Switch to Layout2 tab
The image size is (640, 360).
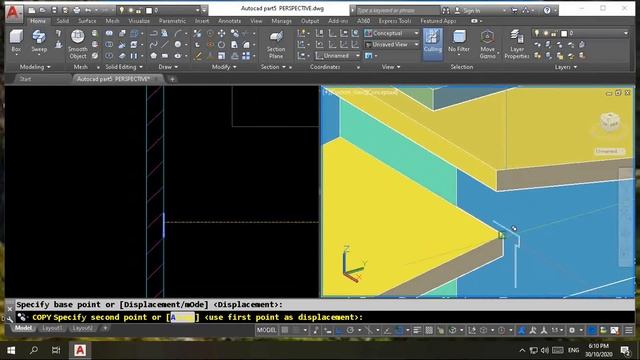tap(82, 328)
